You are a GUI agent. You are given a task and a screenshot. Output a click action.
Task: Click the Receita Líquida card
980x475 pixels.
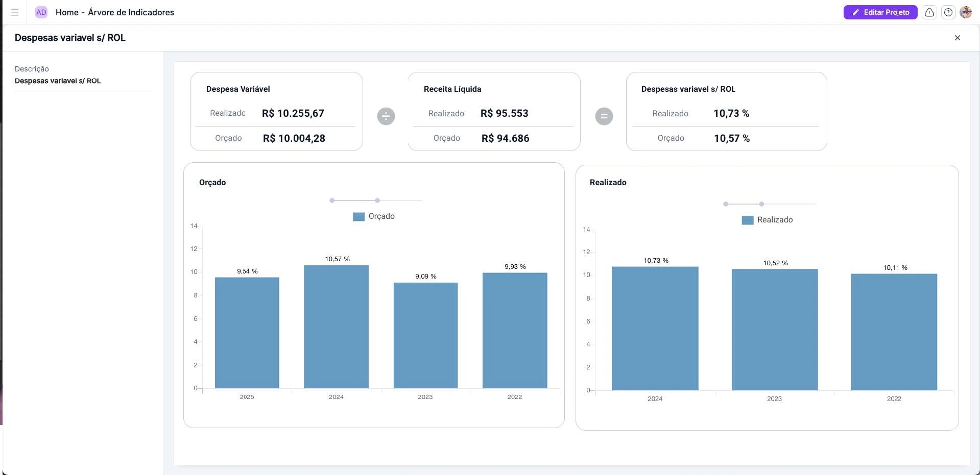pyautogui.click(x=494, y=111)
